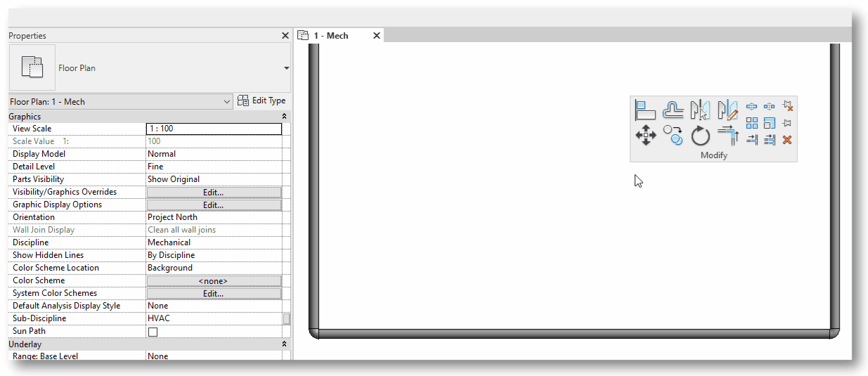Click the Display Model value 'Normal'
868x376 pixels.
(162, 154)
